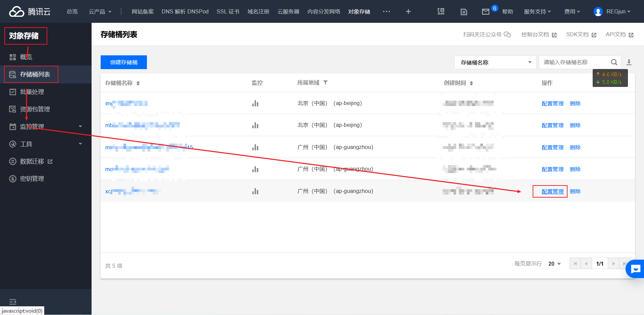Open 费用 dropdown
This screenshot has width=644, height=315.
point(572,11)
